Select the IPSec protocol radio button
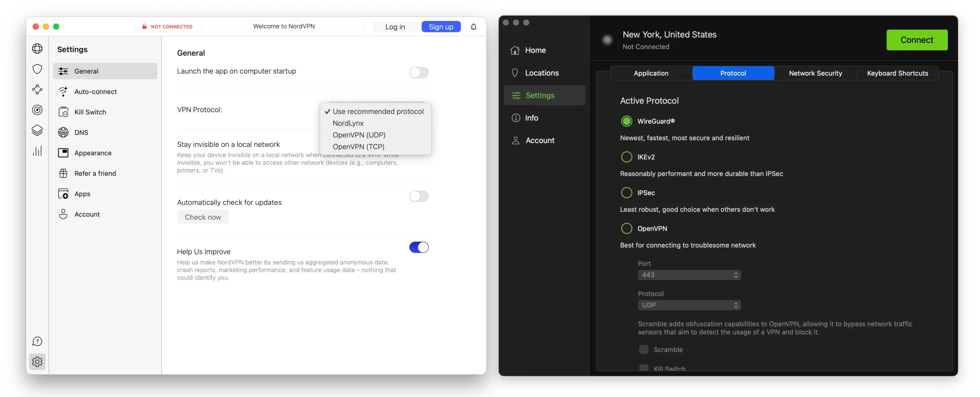Screen dimensions: 980x397 (626, 193)
